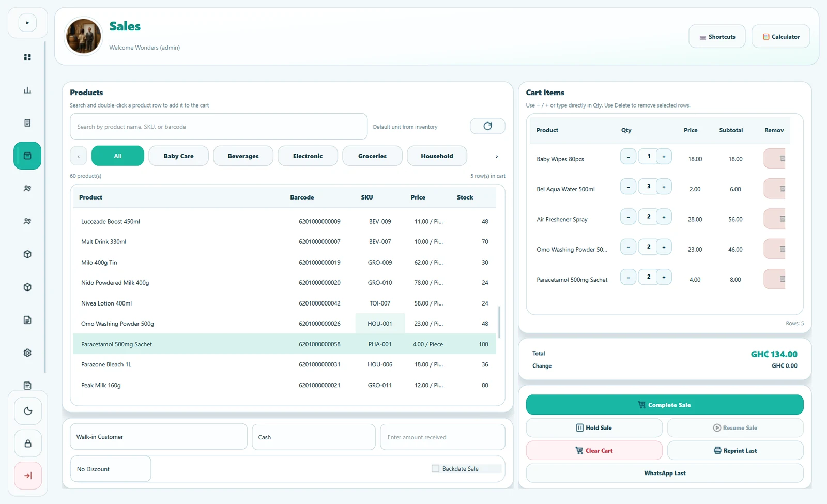
Task: Select the Household category tab
Action: pos(437,156)
